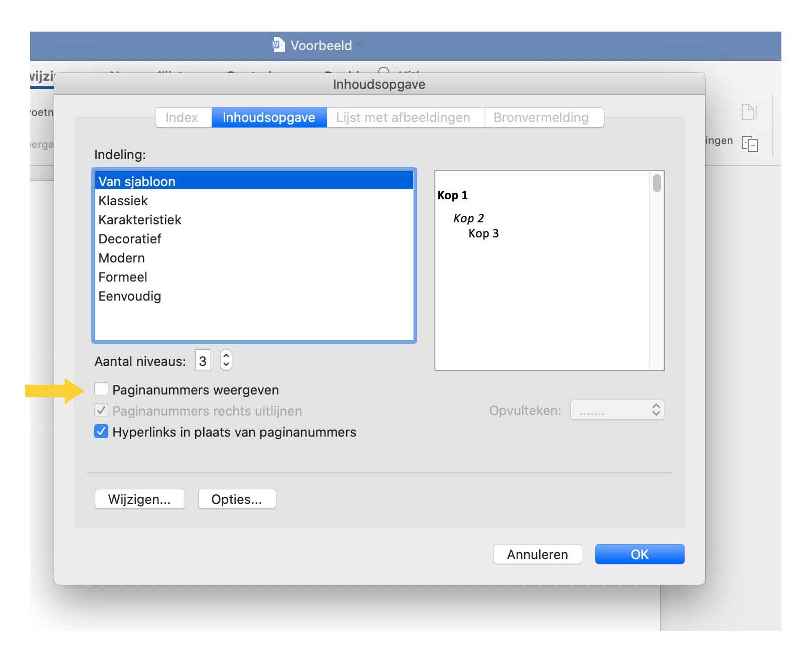Viewport: 812px width, 665px height.
Task: Open the Bronvermelding tab
Action: [x=542, y=117]
